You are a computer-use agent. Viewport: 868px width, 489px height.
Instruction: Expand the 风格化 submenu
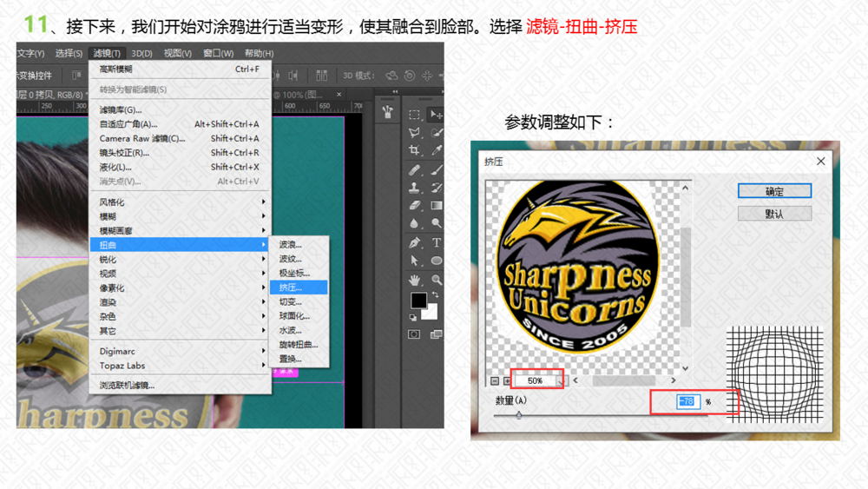tap(181, 202)
